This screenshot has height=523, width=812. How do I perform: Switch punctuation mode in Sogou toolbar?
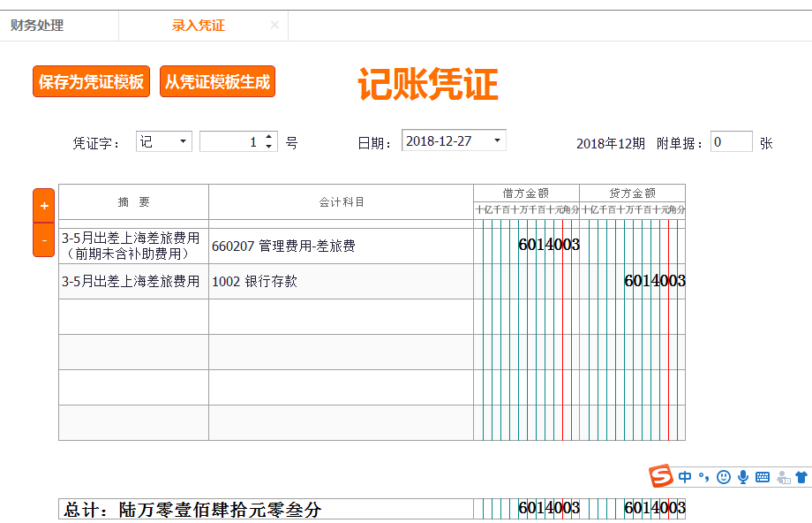(704, 477)
